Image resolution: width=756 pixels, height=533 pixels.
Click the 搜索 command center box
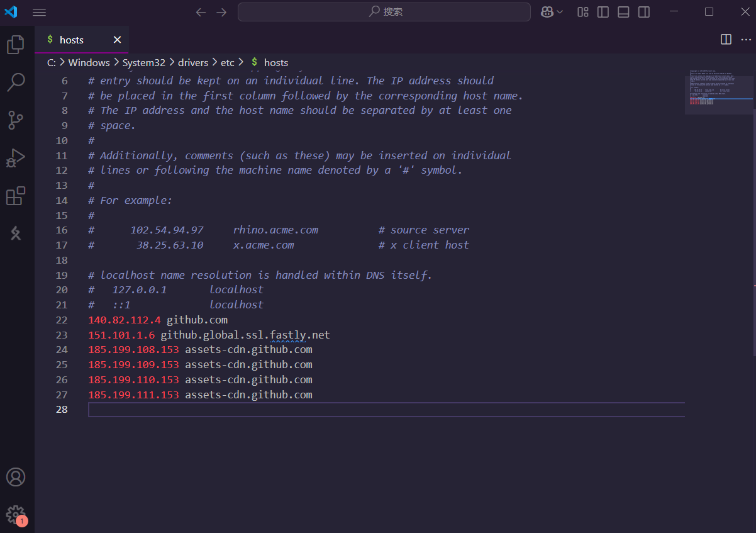pyautogui.click(x=384, y=12)
